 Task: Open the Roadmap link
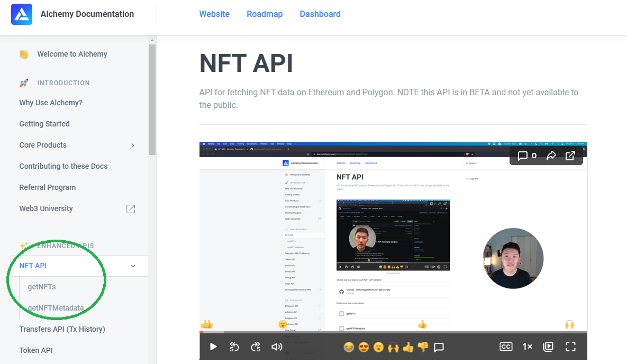(x=265, y=14)
